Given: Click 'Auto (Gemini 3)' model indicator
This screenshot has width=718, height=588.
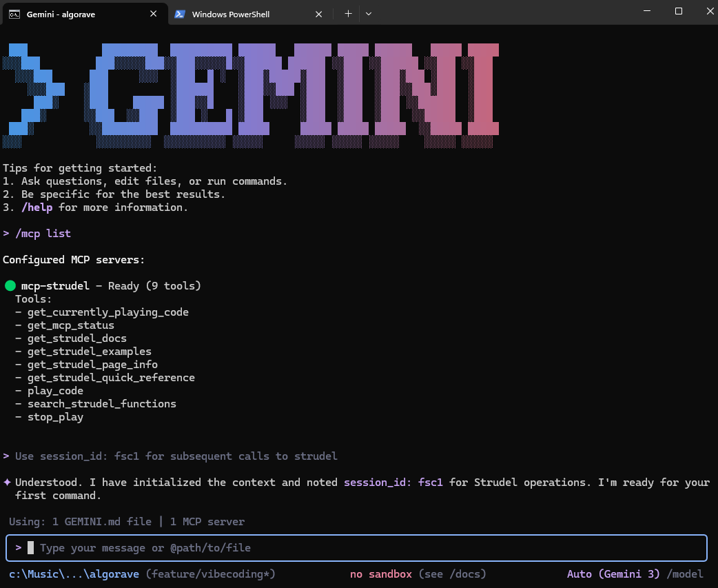Looking at the screenshot, I should click(613, 574).
